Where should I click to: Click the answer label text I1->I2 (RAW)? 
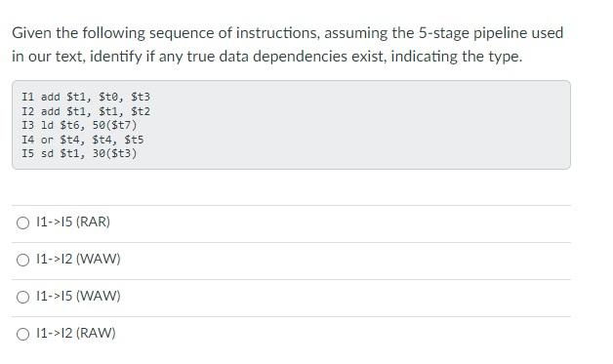tap(76, 333)
